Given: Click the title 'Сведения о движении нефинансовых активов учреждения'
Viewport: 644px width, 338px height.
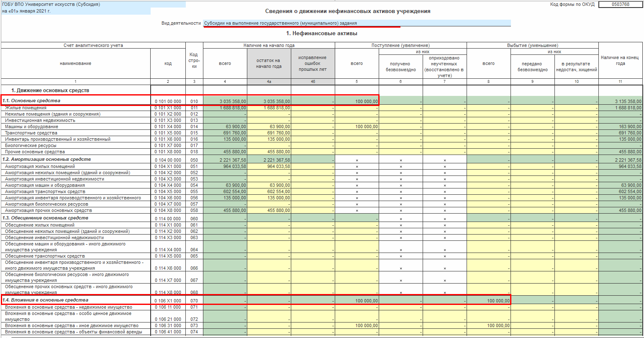Looking at the screenshot, I should [348, 11].
